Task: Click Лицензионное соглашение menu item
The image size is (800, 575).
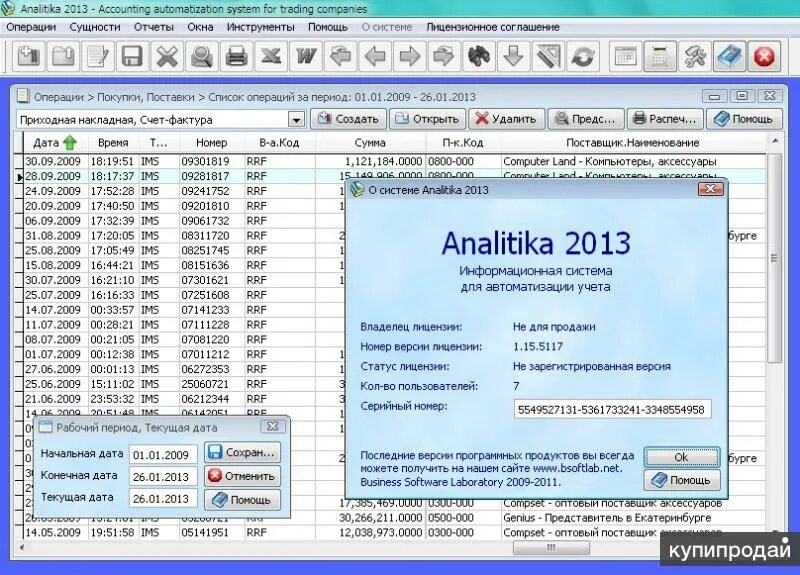Action: [x=493, y=27]
